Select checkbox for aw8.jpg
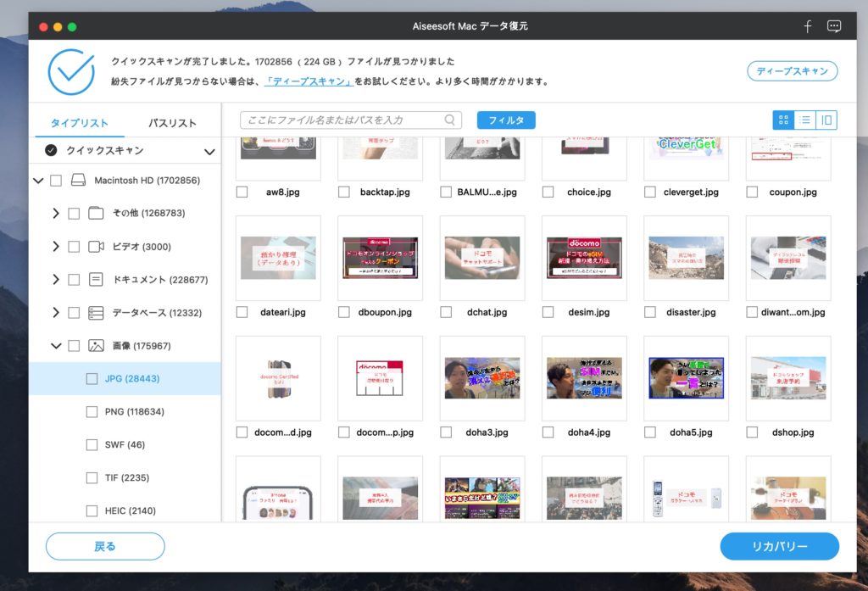Viewport: 868px width, 591px height. tap(242, 192)
